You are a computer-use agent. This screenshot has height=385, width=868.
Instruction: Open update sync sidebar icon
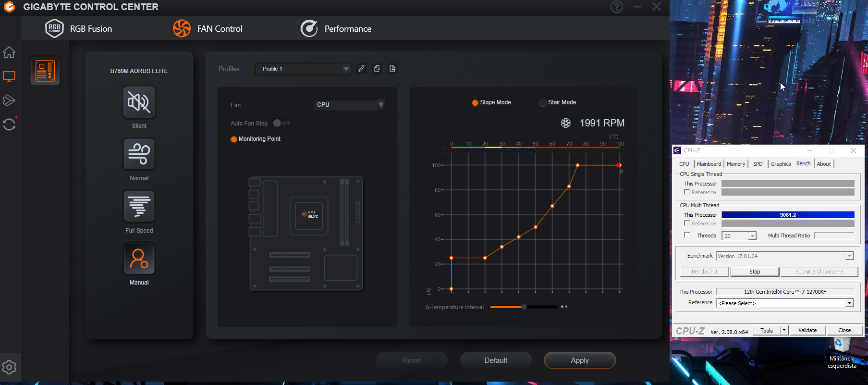pyautogui.click(x=9, y=124)
